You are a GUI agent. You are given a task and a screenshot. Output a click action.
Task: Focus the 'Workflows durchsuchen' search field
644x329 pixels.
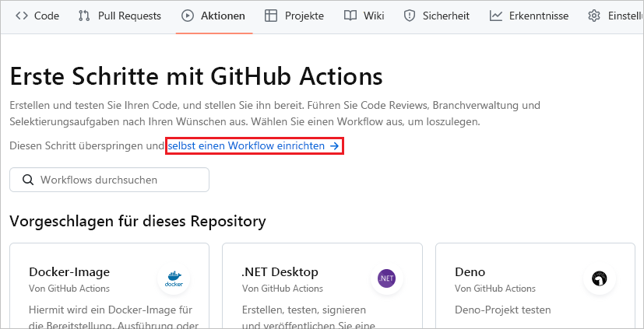(x=117, y=180)
